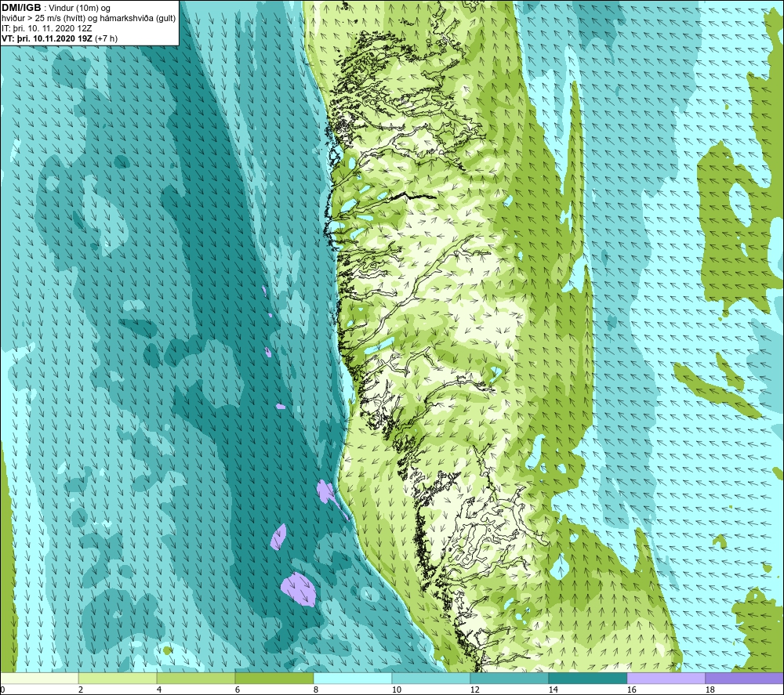Click the turquoise 10–12 m/s legend swatch
784x695 pixels.
[431, 679]
